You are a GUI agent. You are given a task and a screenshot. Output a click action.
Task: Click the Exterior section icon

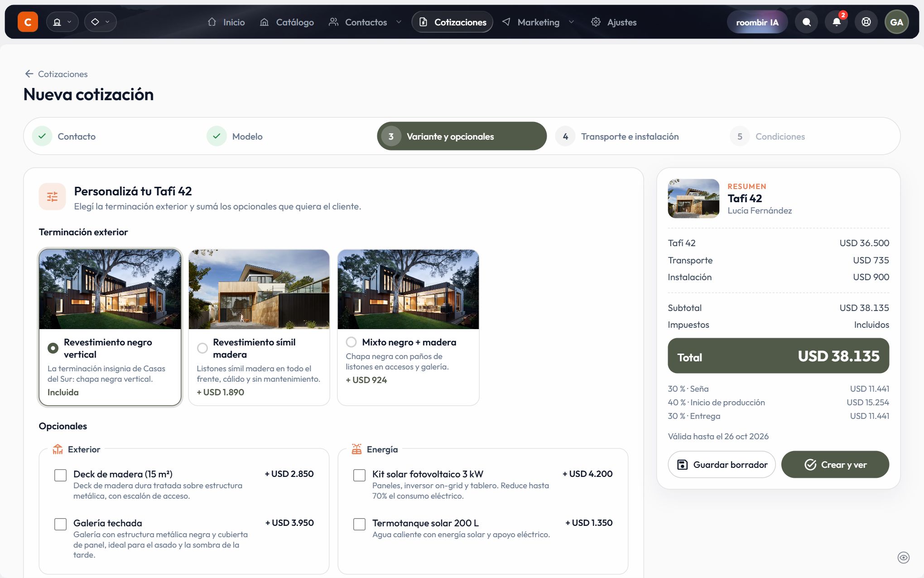[x=58, y=449]
